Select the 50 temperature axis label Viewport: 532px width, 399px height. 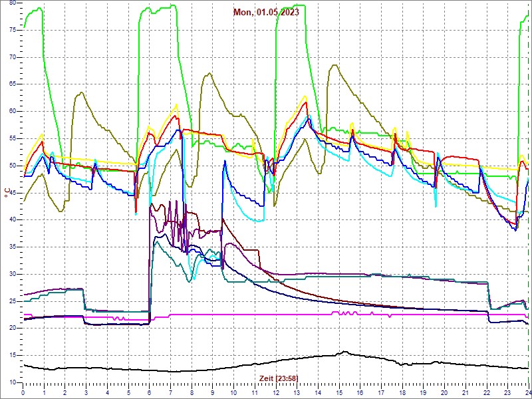point(13,166)
